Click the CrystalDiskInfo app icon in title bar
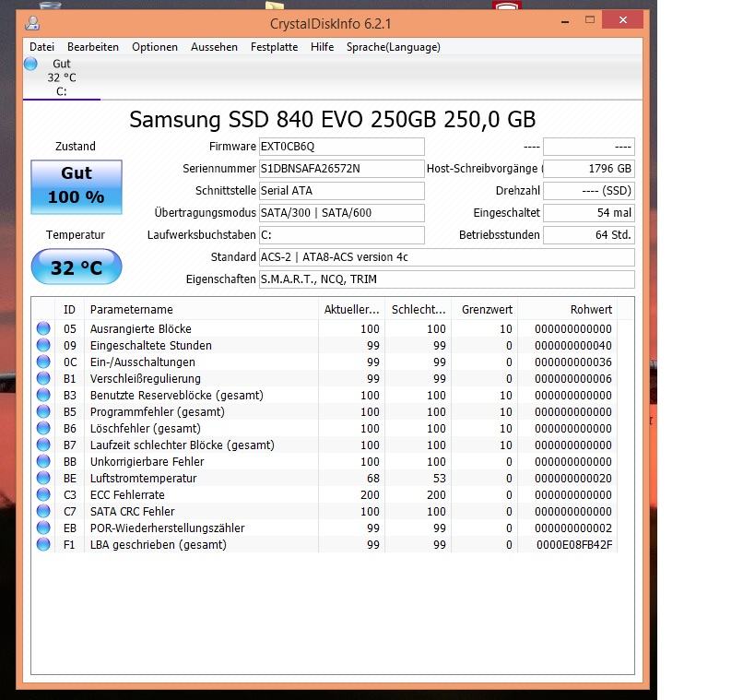Screen dimensions: 755x700 pos(32,23)
